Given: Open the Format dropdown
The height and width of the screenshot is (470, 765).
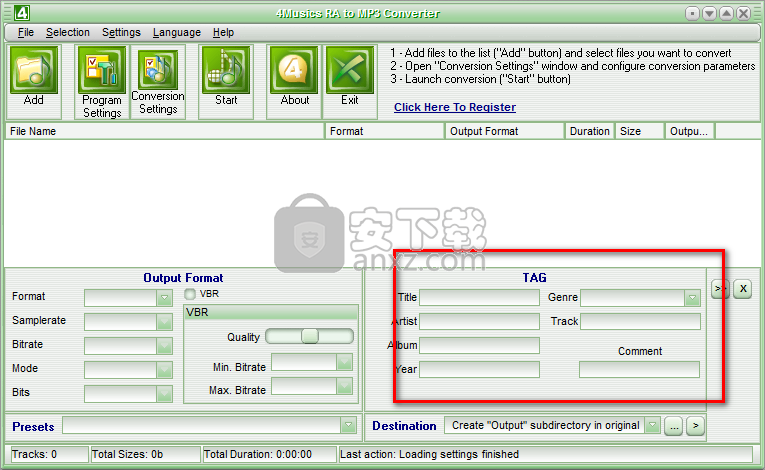Looking at the screenshot, I should click(x=164, y=298).
